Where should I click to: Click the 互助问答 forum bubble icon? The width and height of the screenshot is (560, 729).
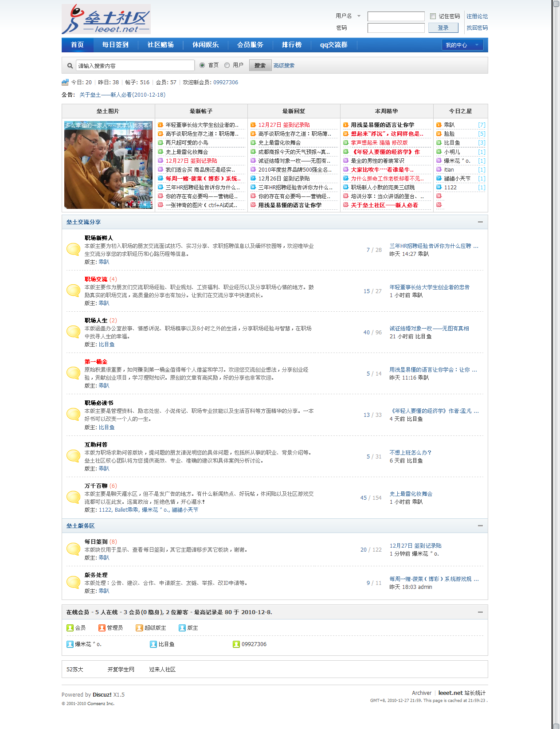(x=73, y=456)
